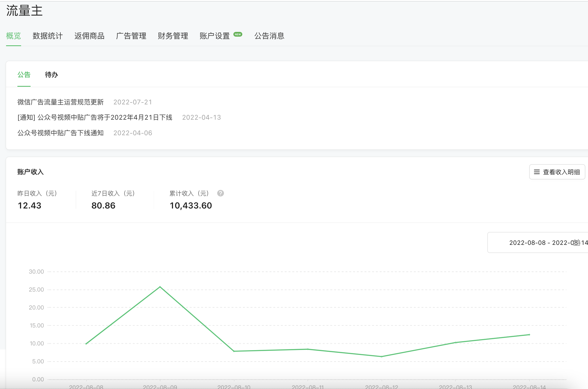Click the calendar icon in date range field
The width and height of the screenshot is (588, 389).
click(577, 242)
